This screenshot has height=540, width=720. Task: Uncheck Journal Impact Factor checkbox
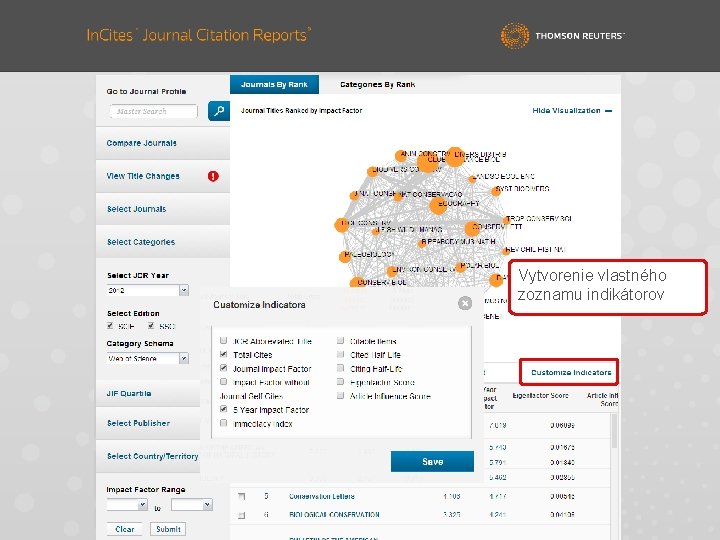pyautogui.click(x=224, y=368)
